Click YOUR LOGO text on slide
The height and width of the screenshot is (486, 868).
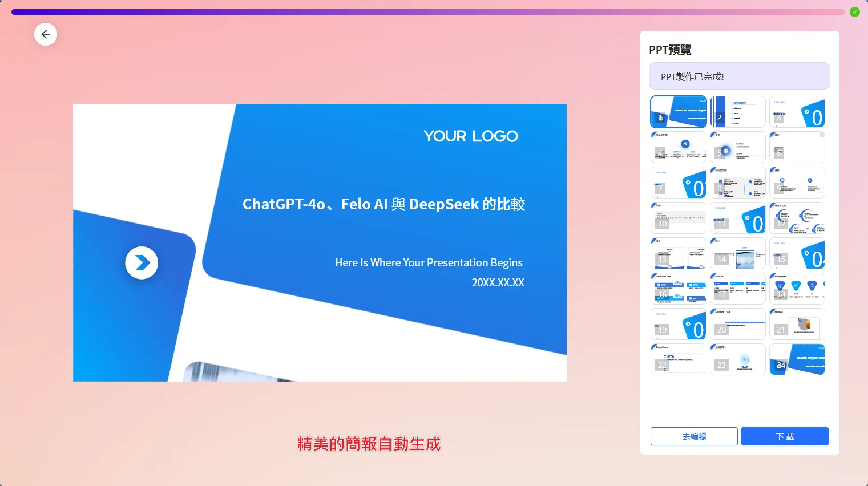tap(471, 136)
